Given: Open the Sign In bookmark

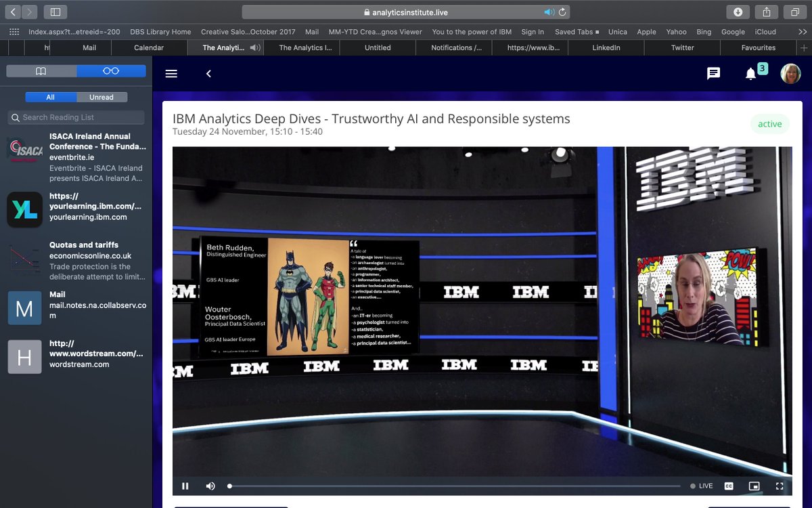Looking at the screenshot, I should (x=533, y=32).
